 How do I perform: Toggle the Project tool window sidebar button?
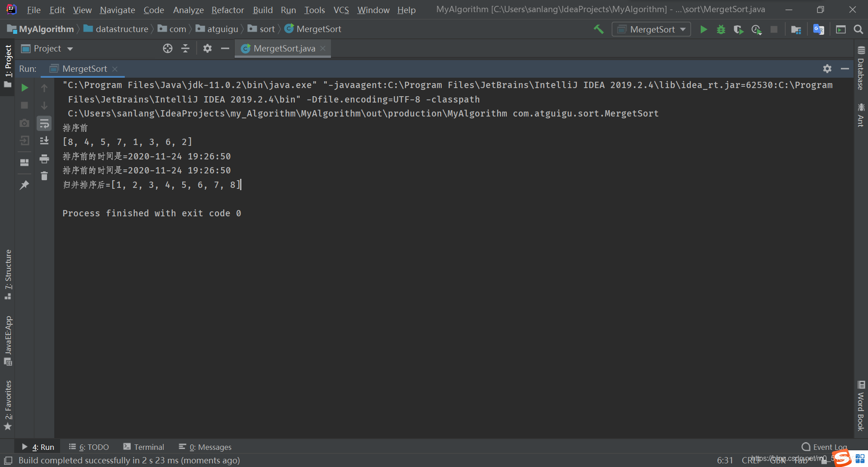click(x=8, y=66)
